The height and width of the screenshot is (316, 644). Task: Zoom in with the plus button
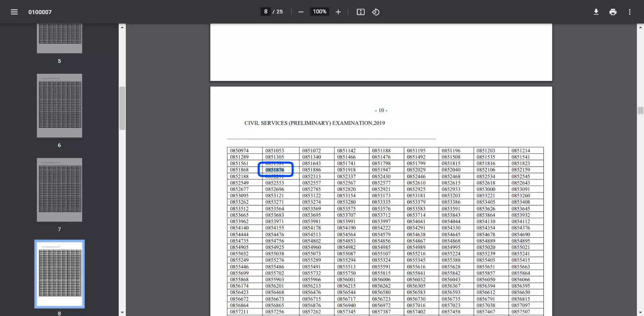click(338, 12)
